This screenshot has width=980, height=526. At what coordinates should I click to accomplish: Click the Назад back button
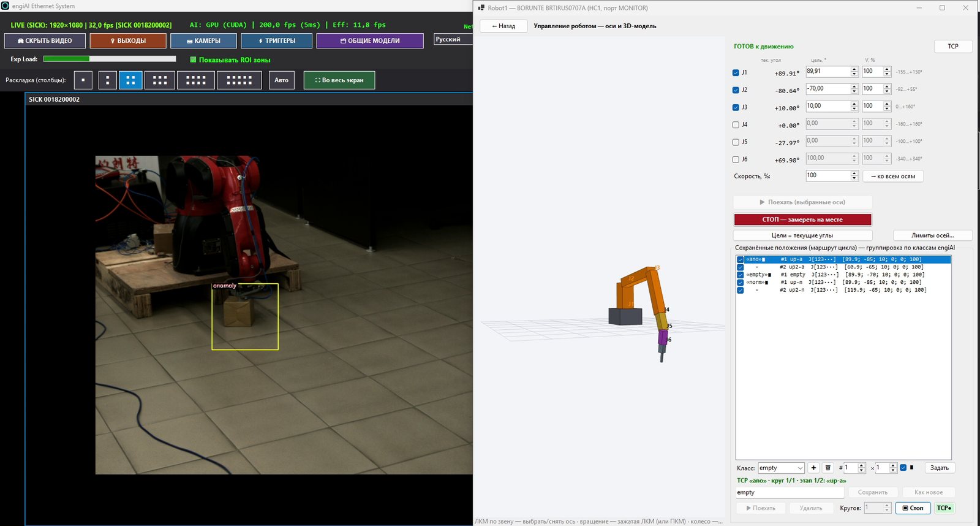point(503,26)
